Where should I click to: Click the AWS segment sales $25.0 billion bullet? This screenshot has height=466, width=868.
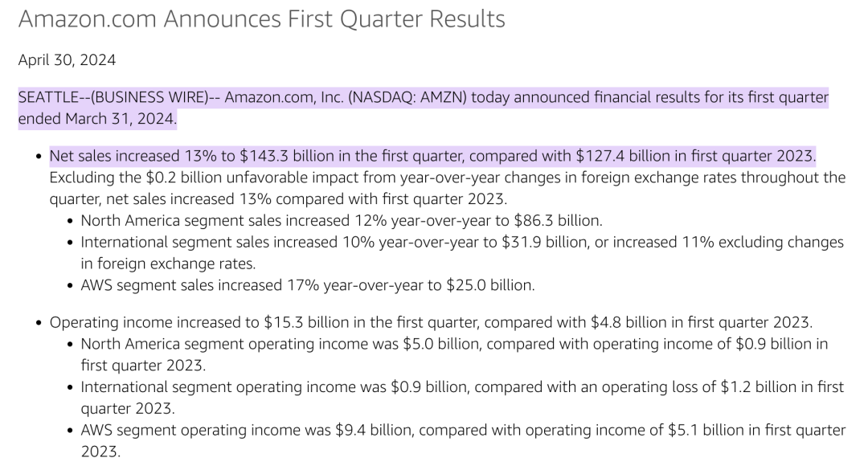tap(308, 285)
